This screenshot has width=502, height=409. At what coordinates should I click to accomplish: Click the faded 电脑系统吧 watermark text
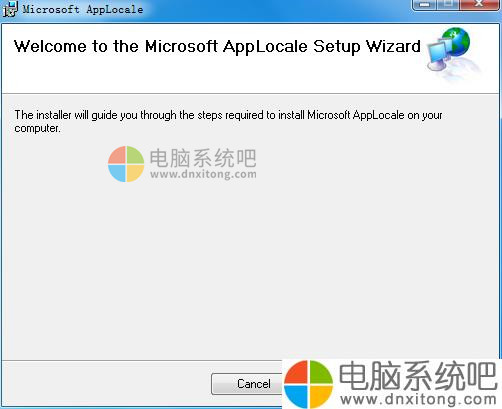click(x=203, y=158)
